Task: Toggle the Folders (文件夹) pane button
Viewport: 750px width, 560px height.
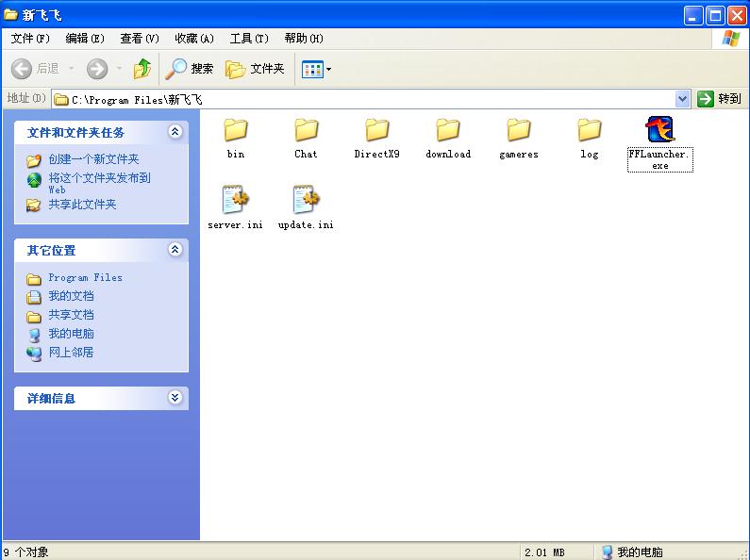Action: click(x=255, y=69)
